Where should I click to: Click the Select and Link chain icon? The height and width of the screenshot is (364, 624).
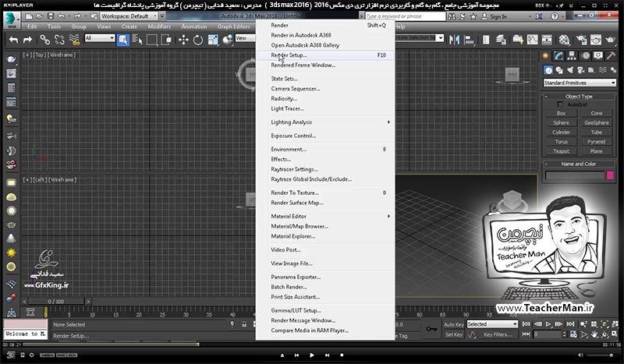44,40
